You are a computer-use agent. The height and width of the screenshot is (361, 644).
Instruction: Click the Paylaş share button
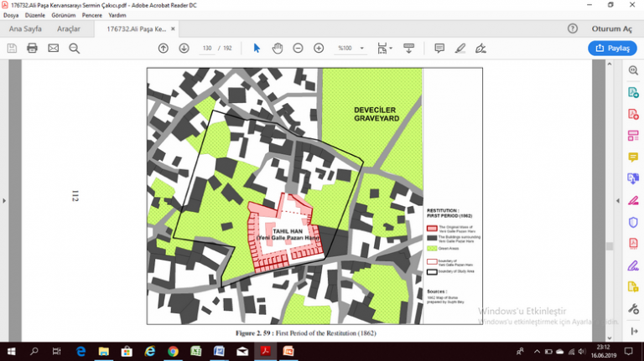click(x=612, y=48)
